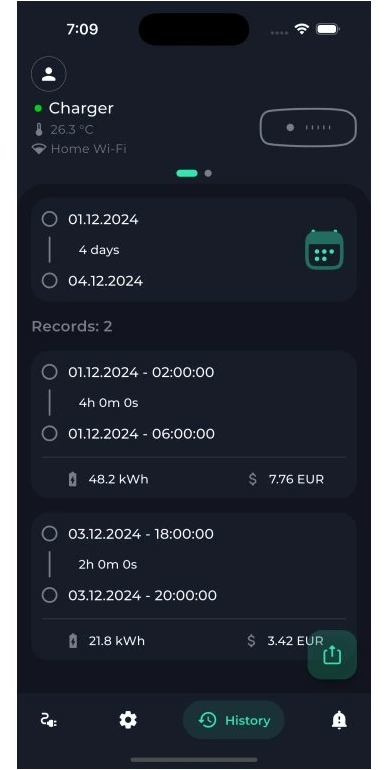Tap the 4 days range label
The width and height of the screenshot is (389, 770).
tap(99, 250)
